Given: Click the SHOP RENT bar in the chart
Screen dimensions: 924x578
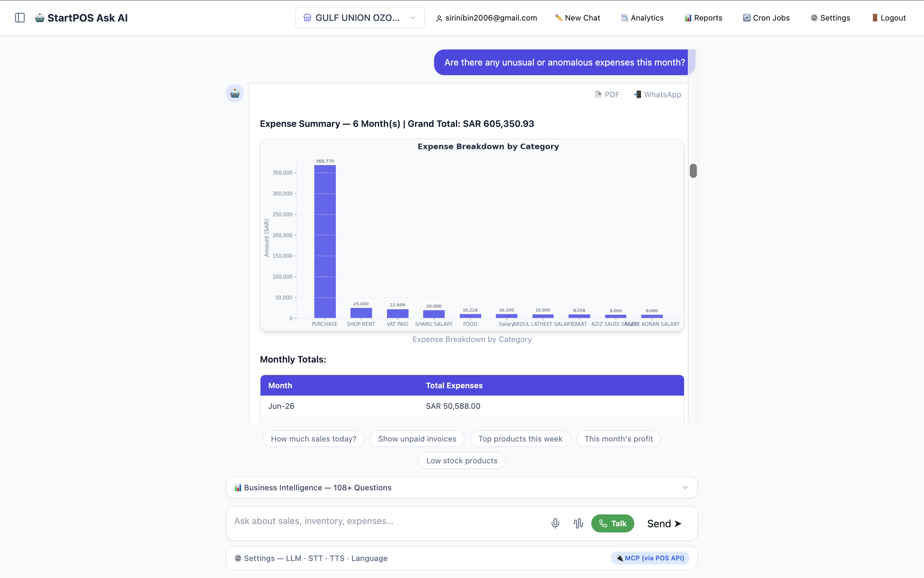Looking at the screenshot, I should (361, 313).
